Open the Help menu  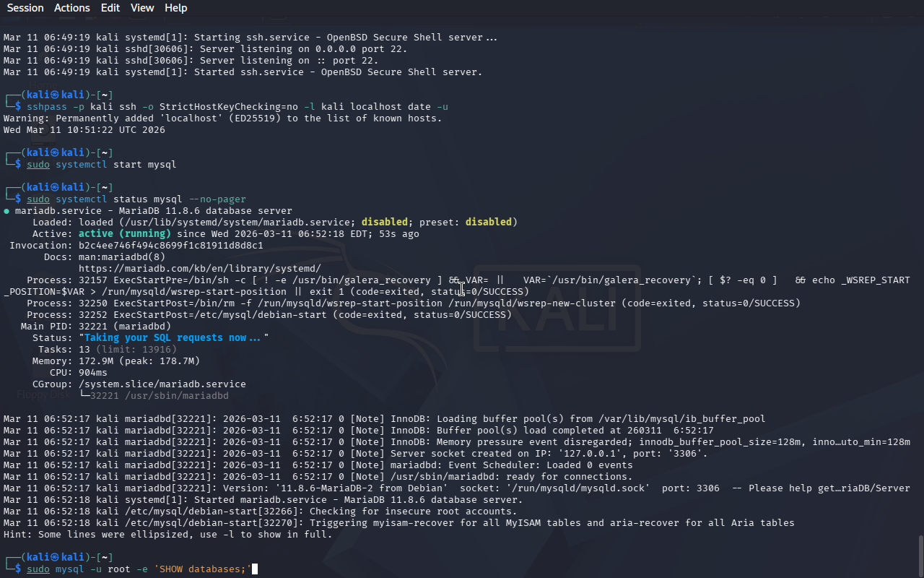(175, 8)
